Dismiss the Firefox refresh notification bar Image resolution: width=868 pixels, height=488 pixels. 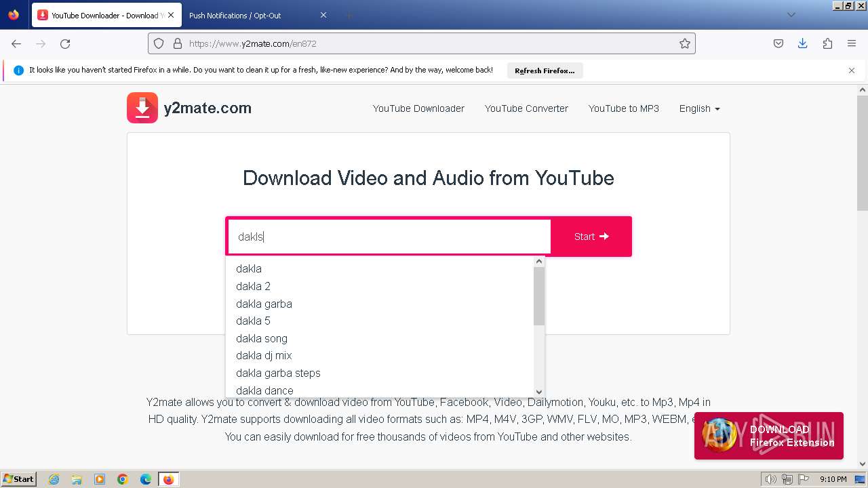point(852,70)
